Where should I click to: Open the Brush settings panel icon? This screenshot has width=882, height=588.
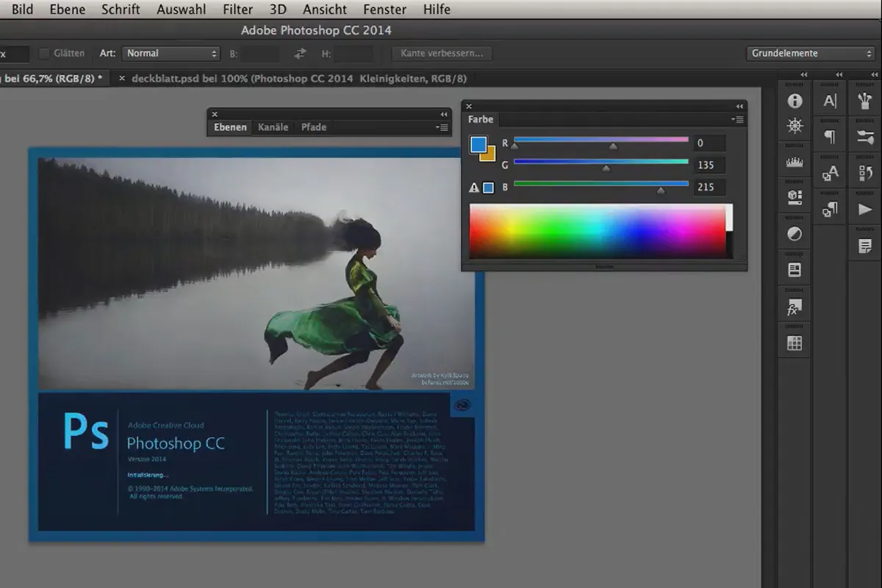click(865, 137)
